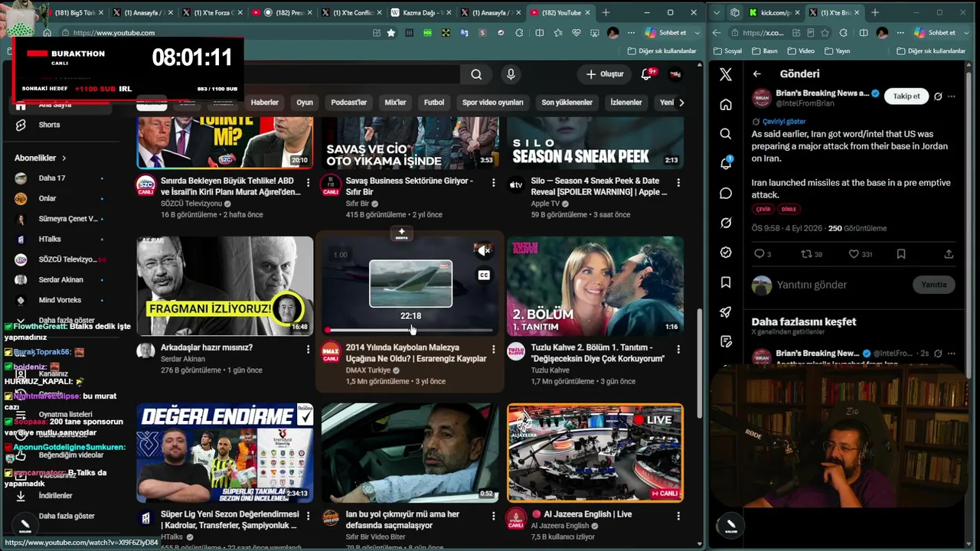Follow account with Takip et button
This screenshot has height=551, width=980.
coord(906,96)
